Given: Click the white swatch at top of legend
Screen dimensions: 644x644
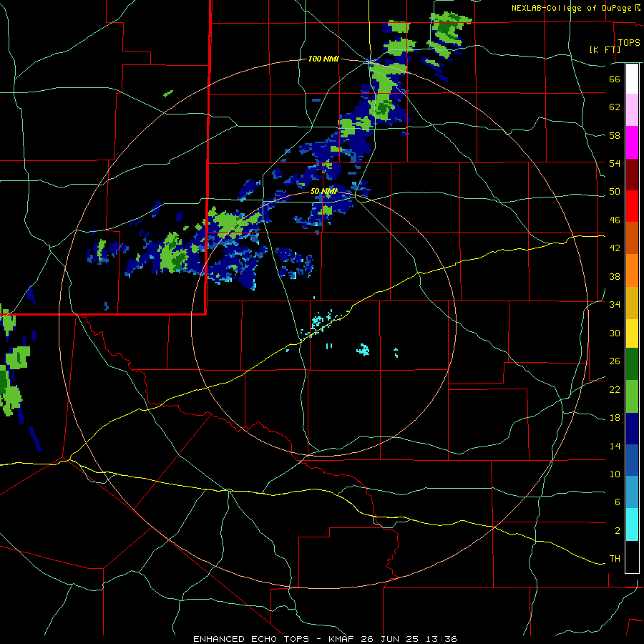Looking at the screenshot, I should coord(632,79).
